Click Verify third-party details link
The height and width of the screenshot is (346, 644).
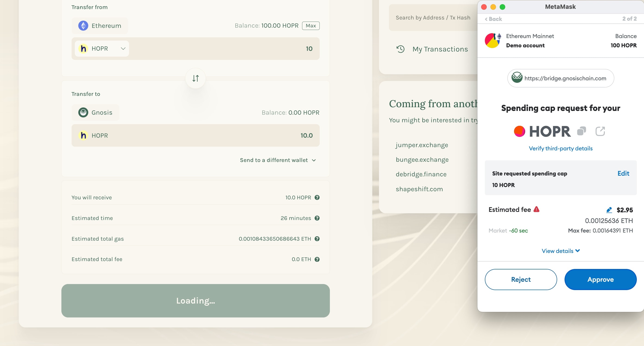561,148
